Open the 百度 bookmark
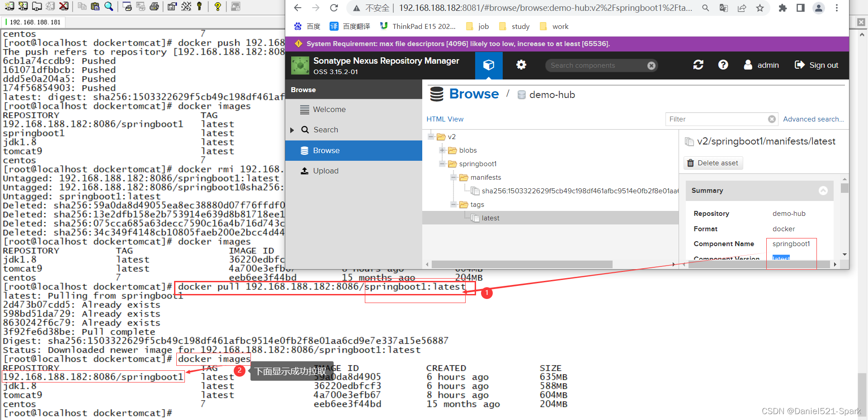The height and width of the screenshot is (420, 868). tap(307, 26)
